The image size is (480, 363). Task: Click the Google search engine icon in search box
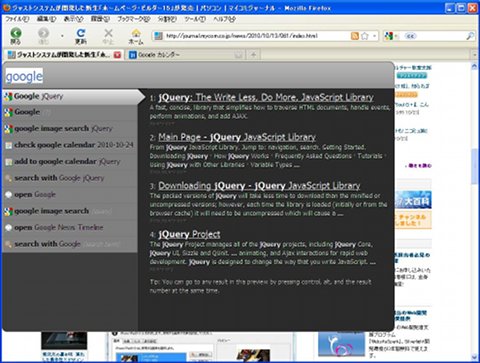coord(389,36)
